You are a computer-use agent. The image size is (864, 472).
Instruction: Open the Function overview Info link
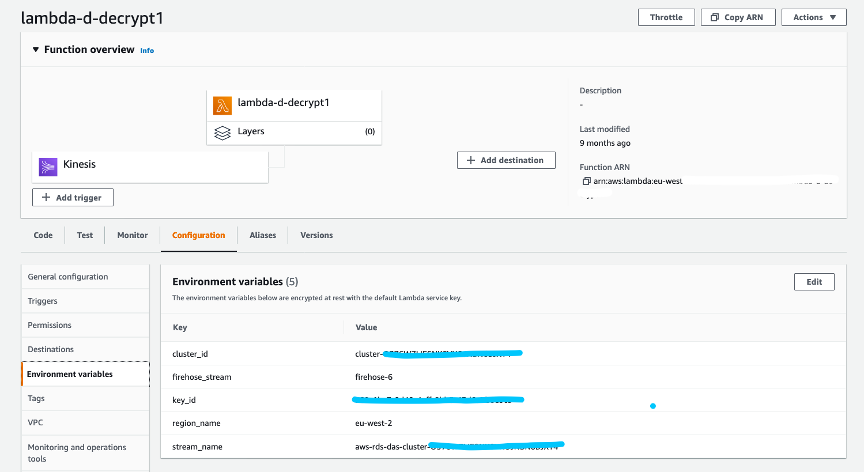pos(147,51)
